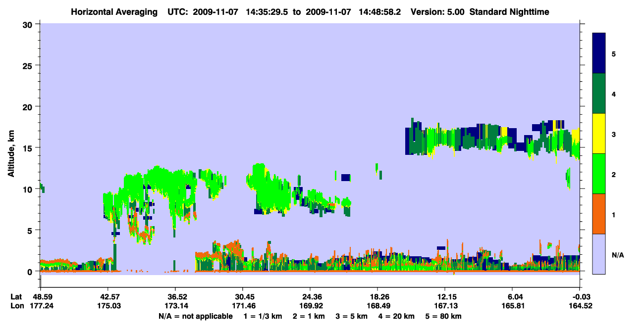The image size is (644, 330).
Task: Click the bright green colorbar segment labeled 2
Action: (599, 174)
